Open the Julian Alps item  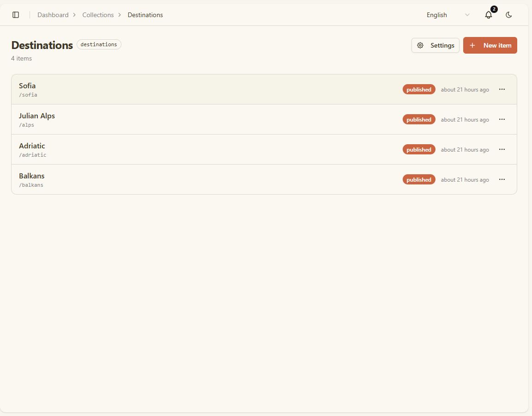tap(264, 119)
